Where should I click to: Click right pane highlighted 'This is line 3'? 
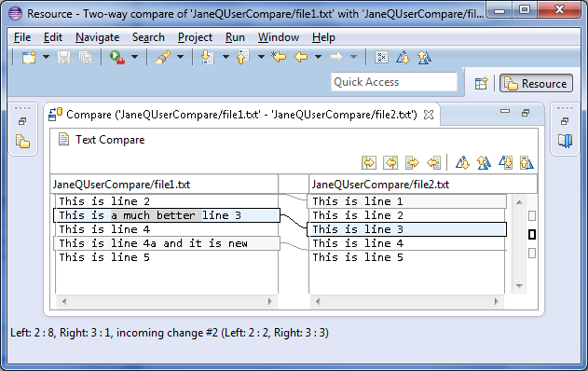click(407, 229)
